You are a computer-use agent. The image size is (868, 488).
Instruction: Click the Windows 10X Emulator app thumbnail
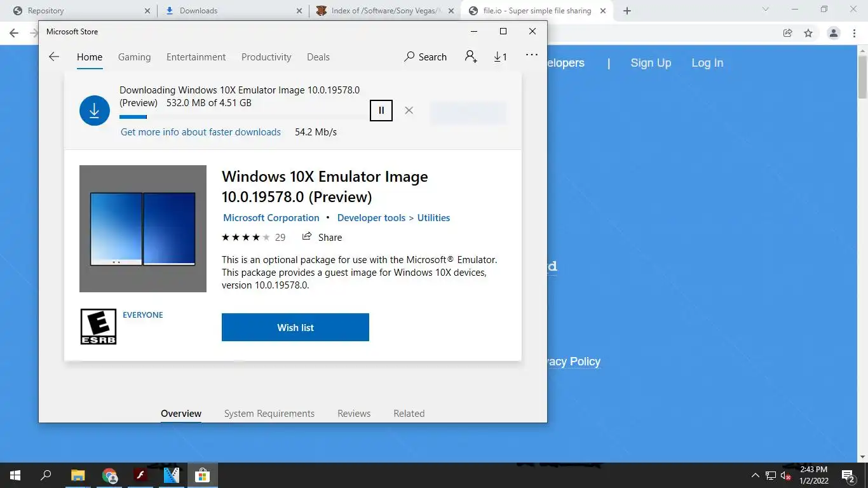pyautogui.click(x=143, y=229)
